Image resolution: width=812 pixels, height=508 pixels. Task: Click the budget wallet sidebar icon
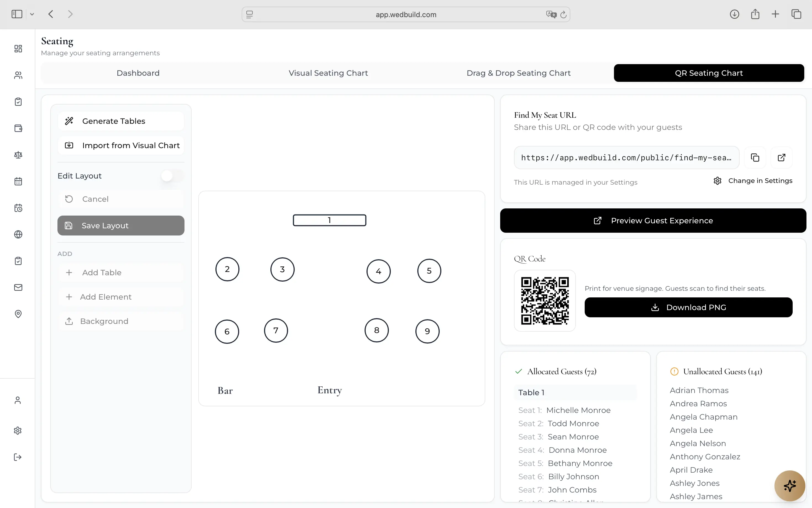[x=18, y=128]
